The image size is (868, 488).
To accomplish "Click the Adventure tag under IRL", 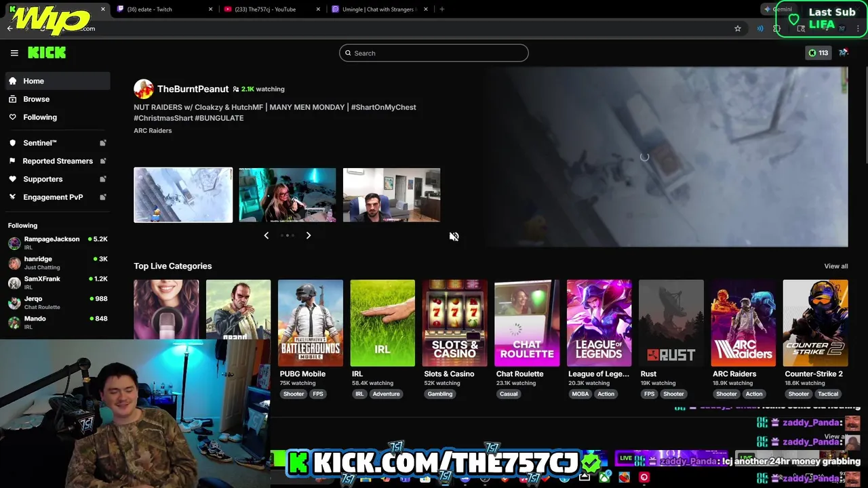I will [386, 394].
